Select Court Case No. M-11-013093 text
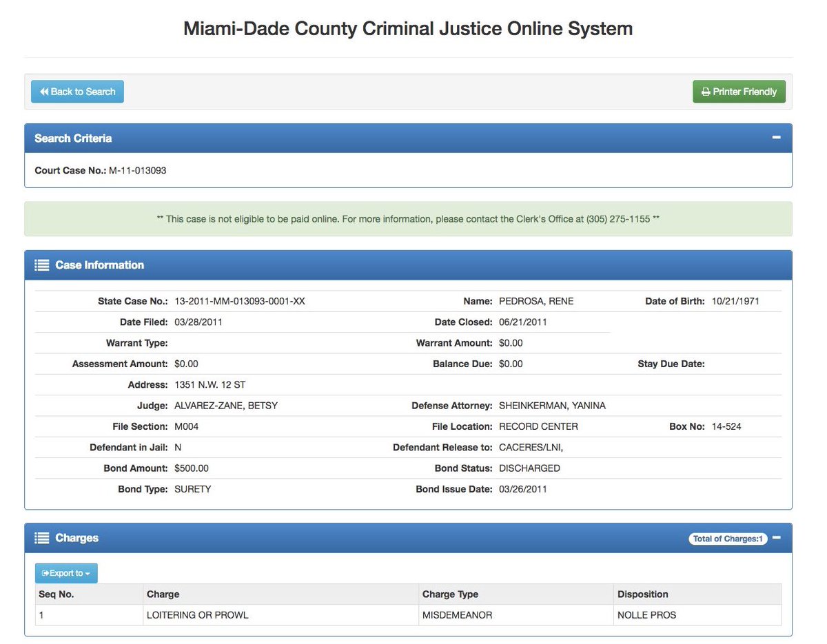Viewport: 827px width, 644px height. [x=101, y=170]
